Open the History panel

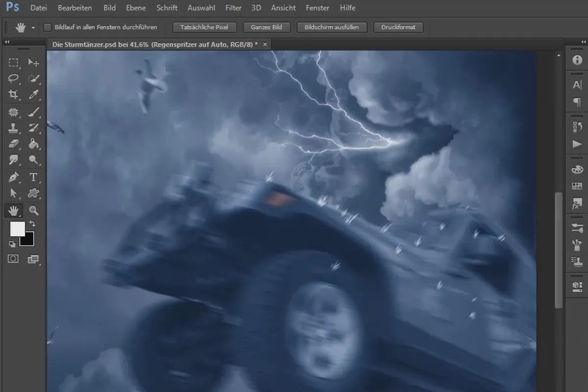click(x=577, y=127)
